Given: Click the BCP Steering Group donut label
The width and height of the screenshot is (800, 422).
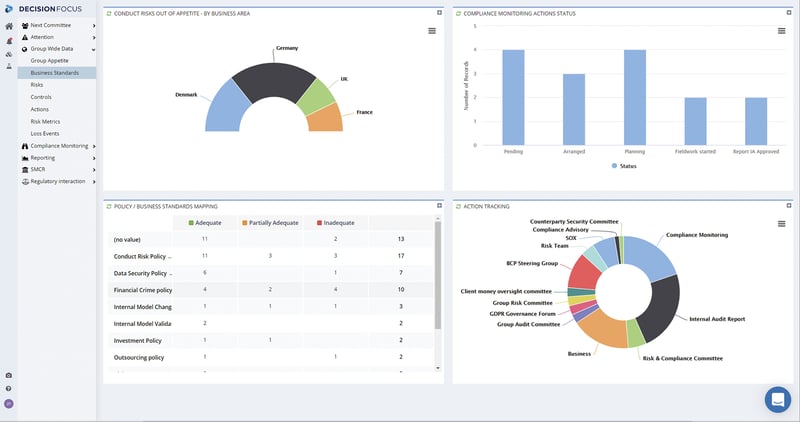Looking at the screenshot, I should click(x=532, y=264).
